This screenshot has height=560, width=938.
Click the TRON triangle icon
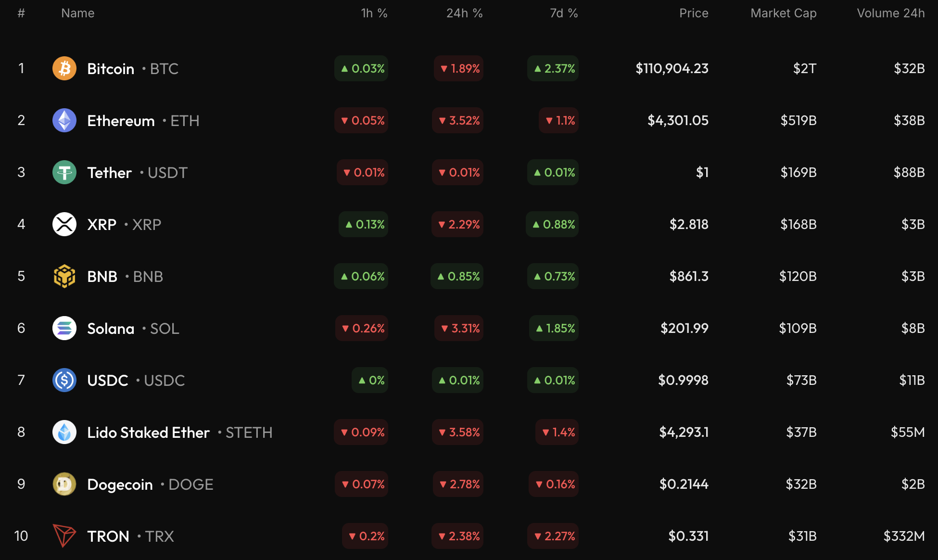click(x=64, y=535)
